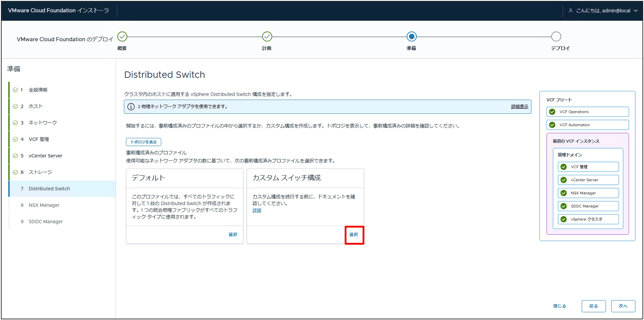Image resolution: width=644 pixels, height=320 pixels.
Task: Click the 計画 step checkmark circle
Action: tap(267, 36)
